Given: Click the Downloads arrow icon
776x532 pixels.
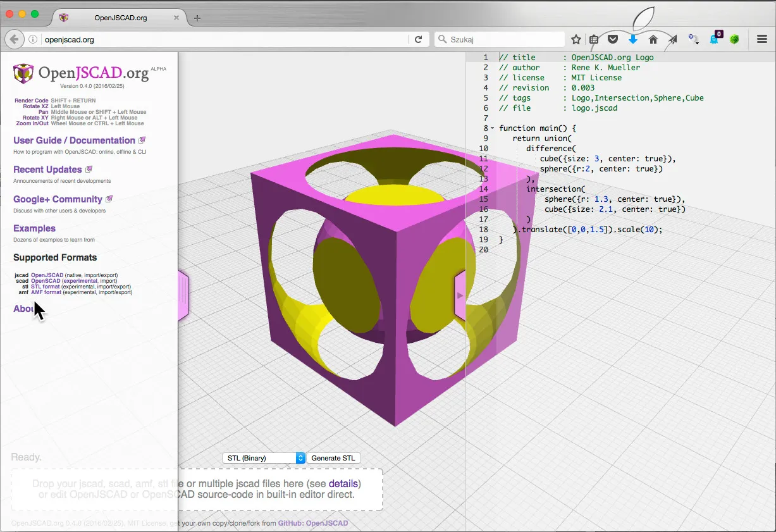Looking at the screenshot, I should click(x=632, y=39).
